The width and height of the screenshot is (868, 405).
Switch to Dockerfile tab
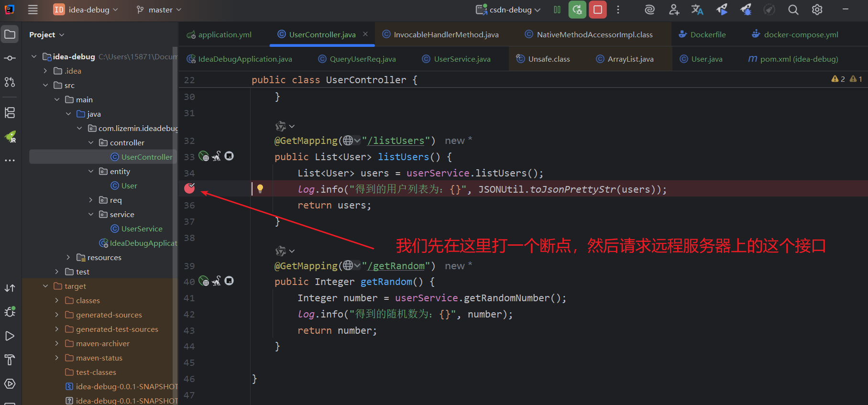tap(702, 34)
